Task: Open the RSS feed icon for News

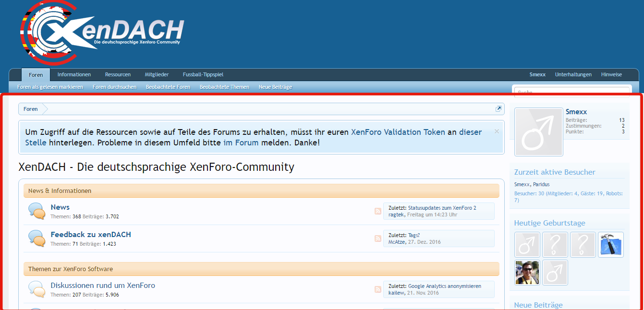Action: pyautogui.click(x=378, y=211)
